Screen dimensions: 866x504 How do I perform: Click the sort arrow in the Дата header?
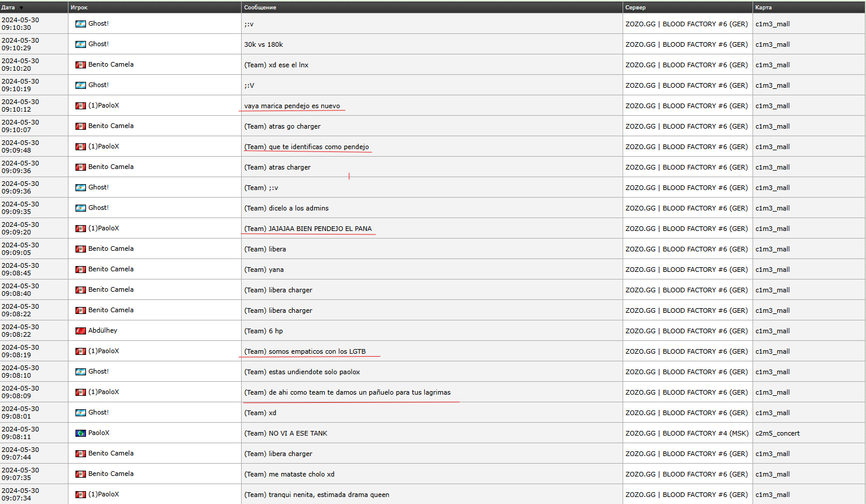click(22, 8)
